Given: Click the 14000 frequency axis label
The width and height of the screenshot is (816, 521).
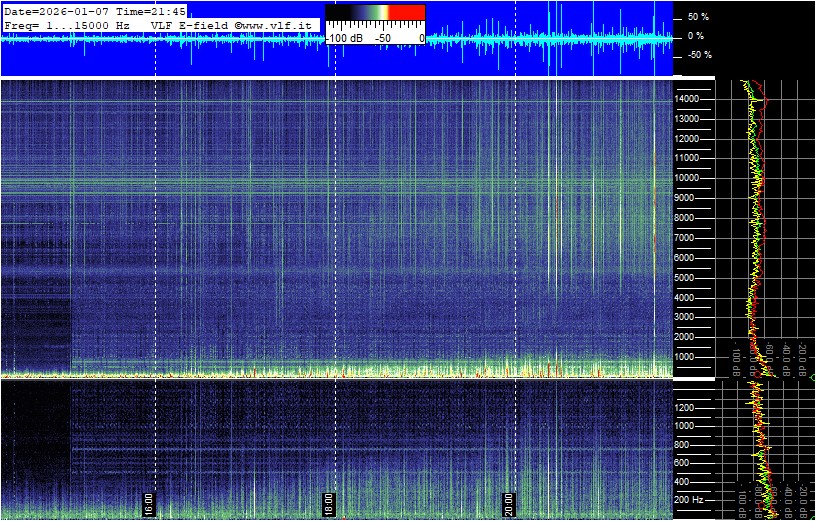Looking at the screenshot, I should (686, 99).
